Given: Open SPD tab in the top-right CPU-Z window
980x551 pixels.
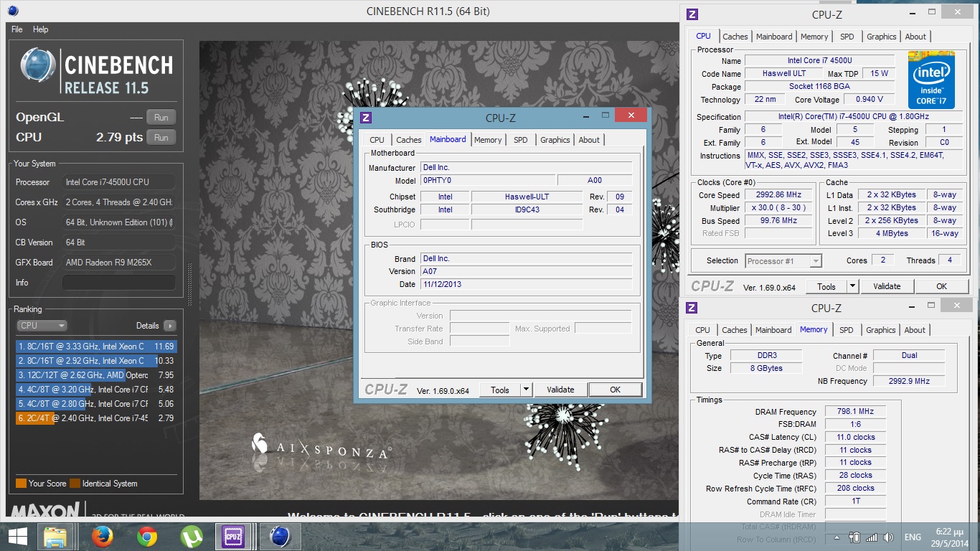Looking at the screenshot, I should (847, 37).
